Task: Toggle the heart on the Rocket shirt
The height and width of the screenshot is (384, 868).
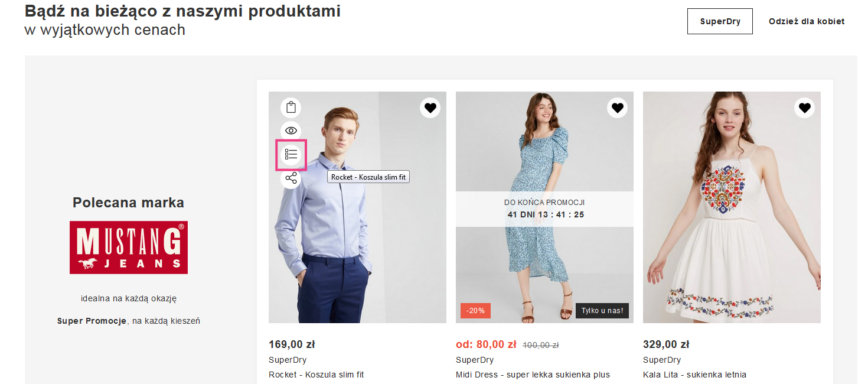Action: pyautogui.click(x=430, y=108)
